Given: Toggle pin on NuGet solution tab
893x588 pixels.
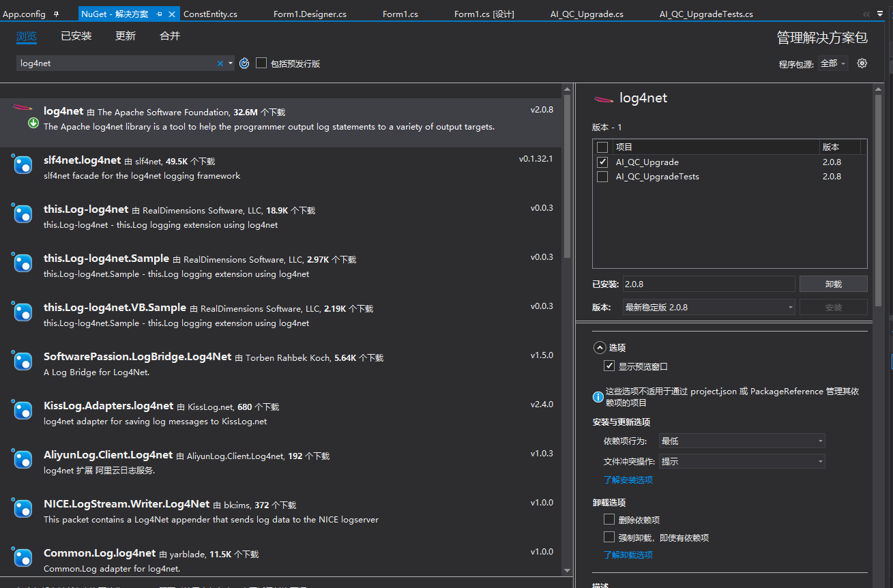Looking at the screenshot, I should tap(159, 14).
